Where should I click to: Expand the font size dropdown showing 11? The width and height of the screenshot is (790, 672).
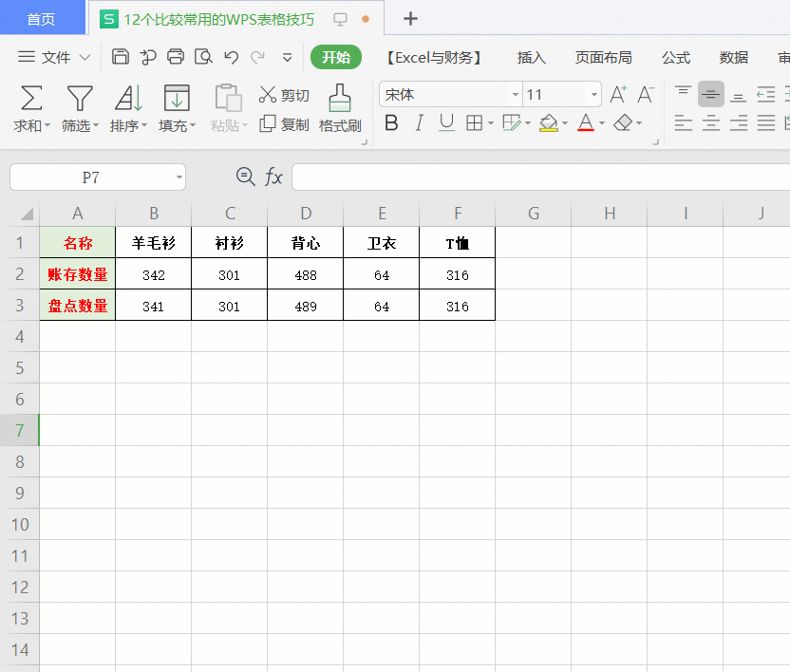(x=594, y=95)
